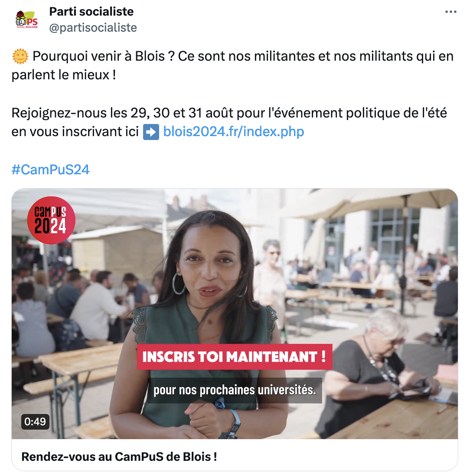Follow the blois2024.fr/index.php link

coord(233,132)
